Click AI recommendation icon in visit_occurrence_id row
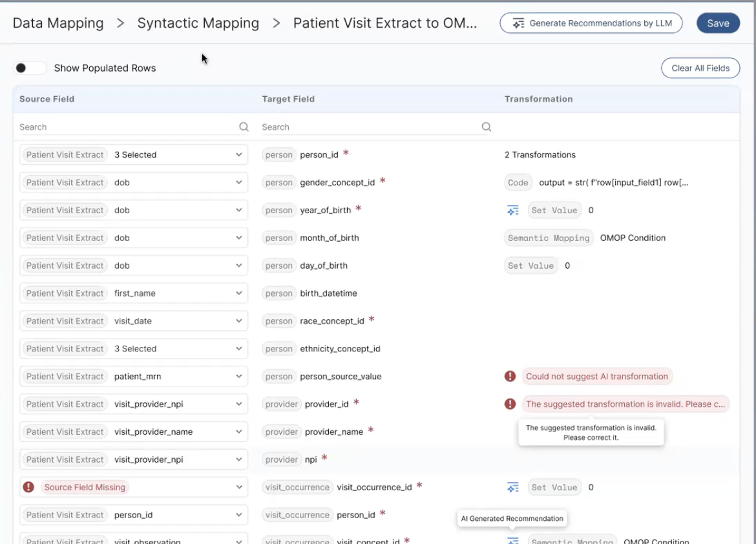Viewport: 756px width, 544px height. pyautogui.click(x=513, y=488)
